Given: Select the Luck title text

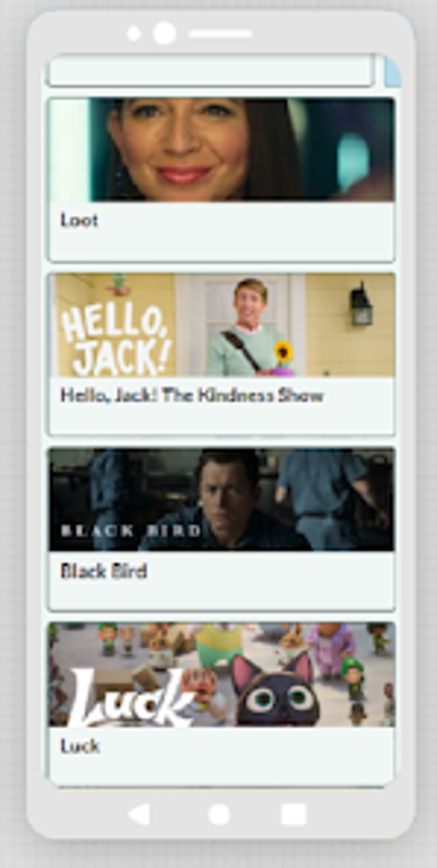Looking at the screenshot, I should (x=80, y=746).
